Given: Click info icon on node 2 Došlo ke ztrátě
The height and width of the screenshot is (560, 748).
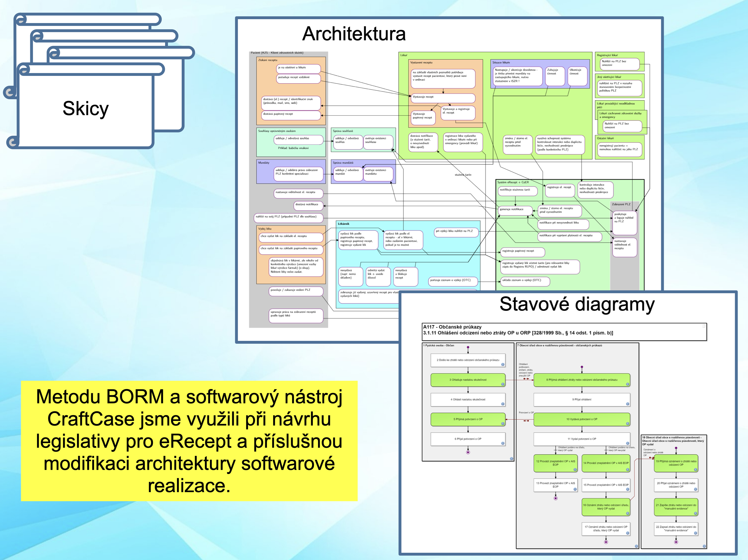Looking at the screenshot, I should click(503, 364).
